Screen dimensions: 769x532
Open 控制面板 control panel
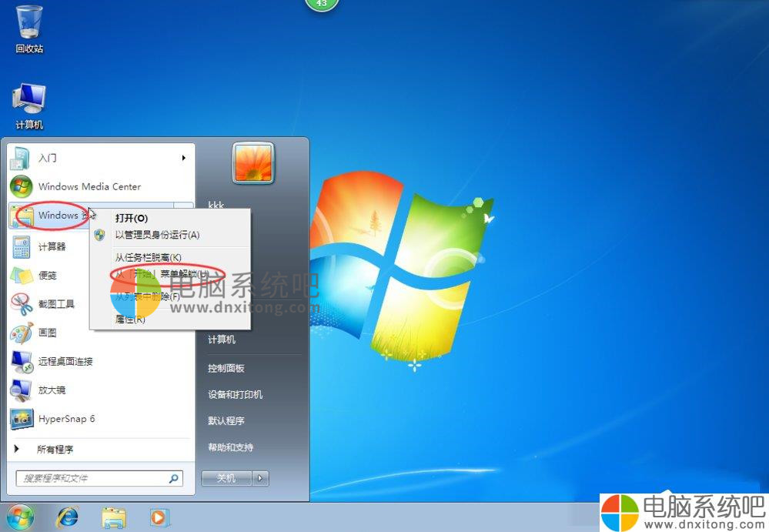coord(226,368)
